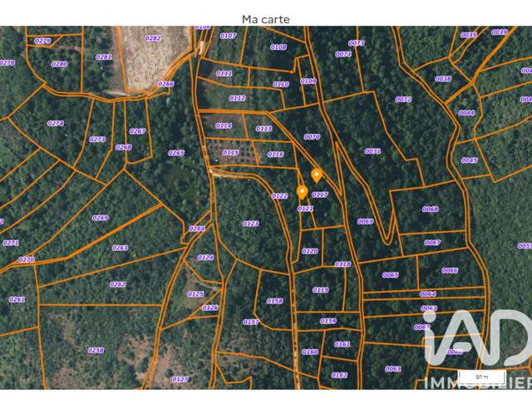The height and width of the screenshot is (399, 532).
Task: Click parcel number 0071
Action: [x=373, y=151]
